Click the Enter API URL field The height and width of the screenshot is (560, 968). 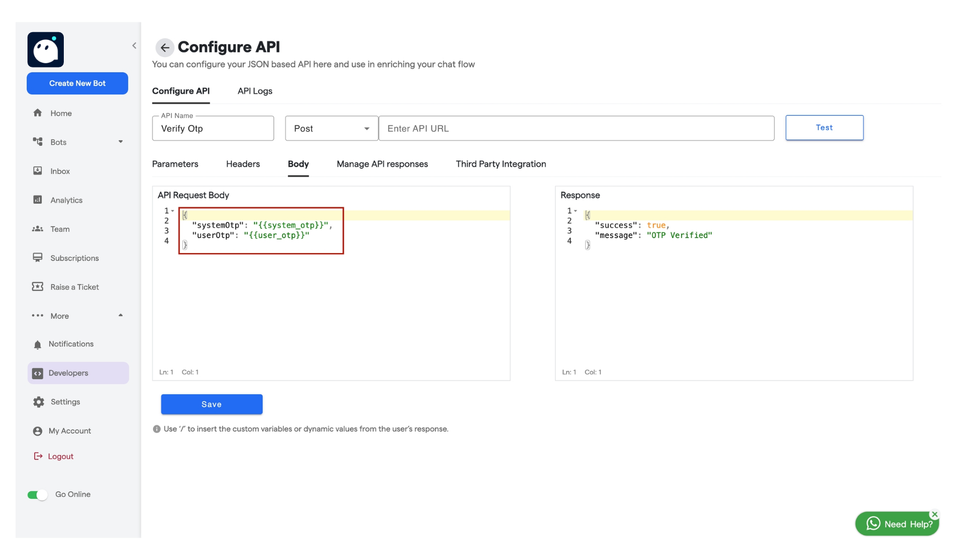(x=577, y=128)
